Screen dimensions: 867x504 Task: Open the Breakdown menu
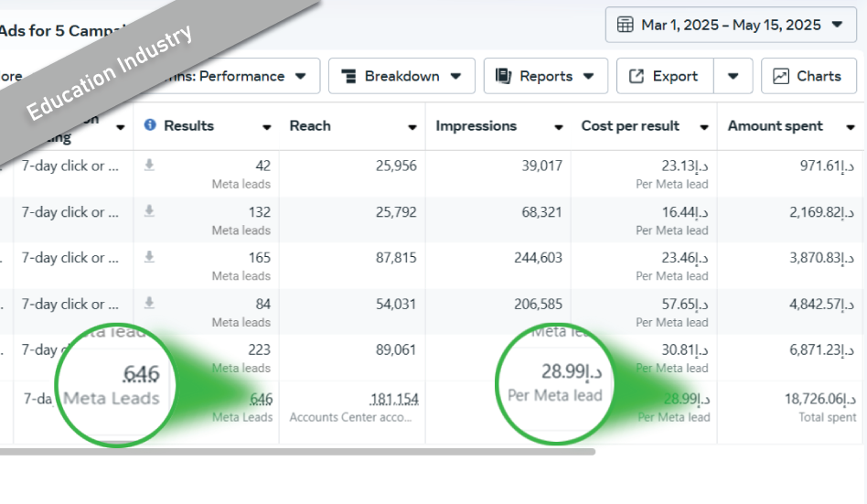[x=401, y=76]
